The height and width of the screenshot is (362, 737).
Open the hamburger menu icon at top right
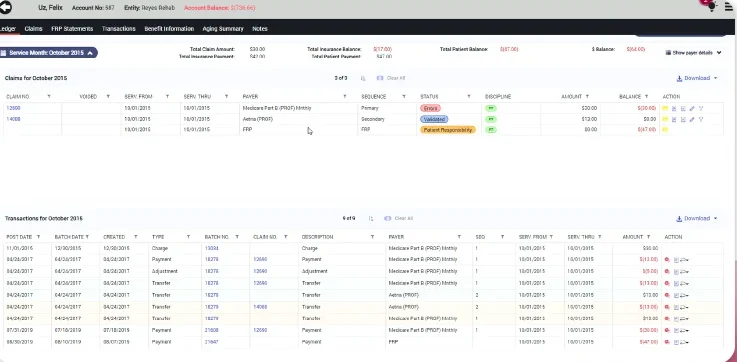pyautogui.click(x=729, y=7)
